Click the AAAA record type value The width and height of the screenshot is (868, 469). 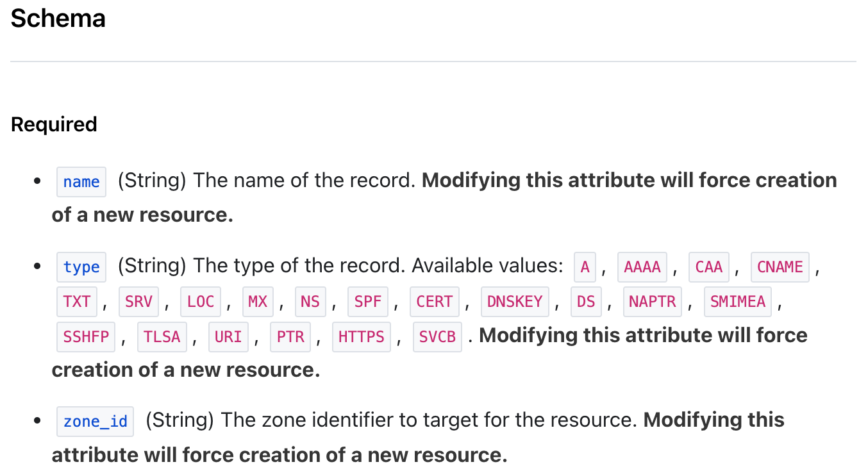[642, 267]
